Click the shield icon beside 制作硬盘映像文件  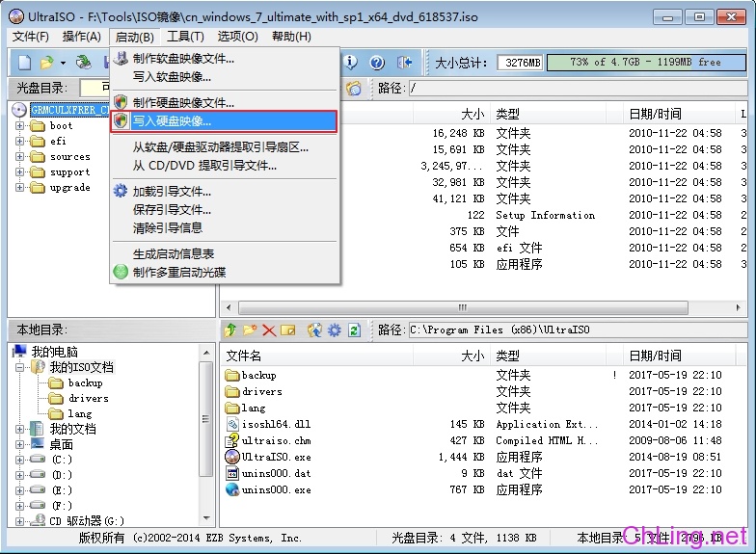(x=121, y=102)
